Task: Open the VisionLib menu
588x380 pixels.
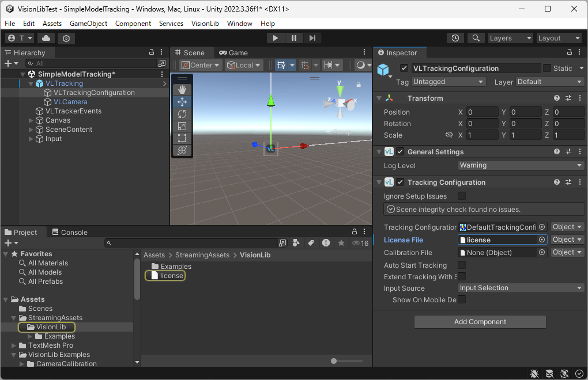Action: 205,23
